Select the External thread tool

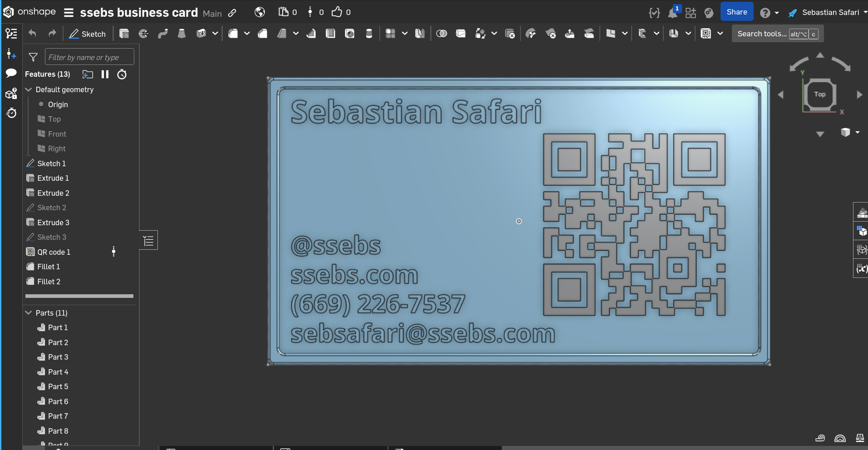[x=369, y=34]
